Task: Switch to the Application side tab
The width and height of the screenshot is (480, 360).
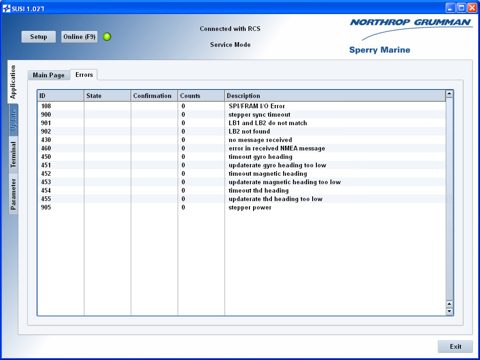Action: click(x=13, y=82)
